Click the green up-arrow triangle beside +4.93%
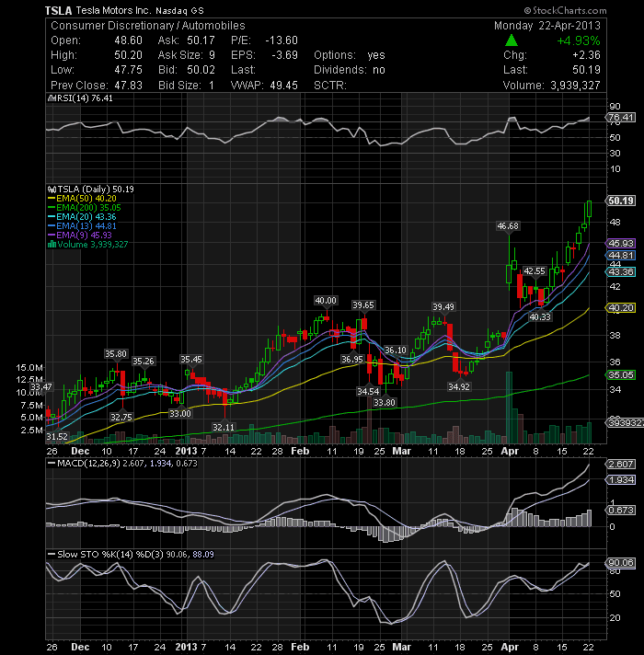The width and height of the screenshot is (644, 655). [512, 40]
